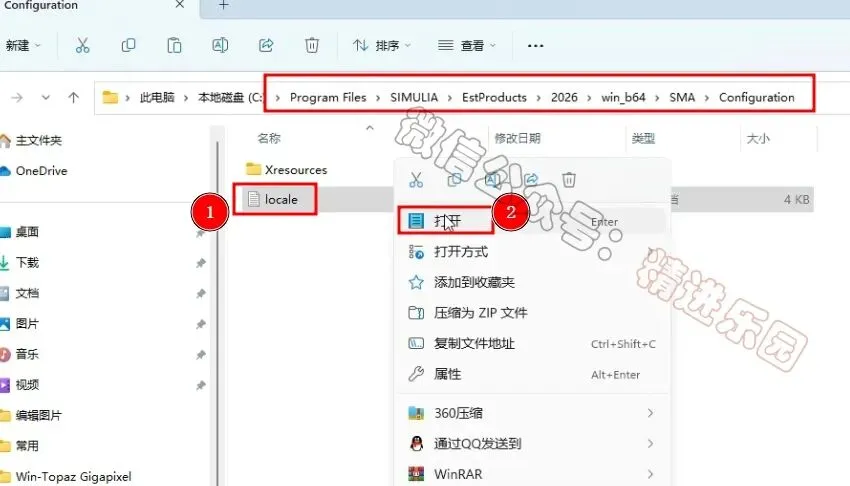
Task: Open the 查看 (View) dropdown
Action: coord(467,46)
